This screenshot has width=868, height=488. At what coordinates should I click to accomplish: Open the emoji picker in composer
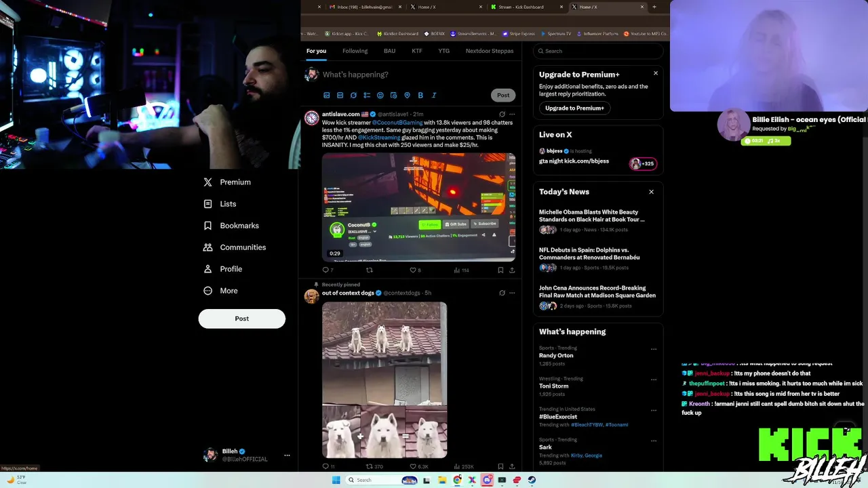(x=380, y=96)
